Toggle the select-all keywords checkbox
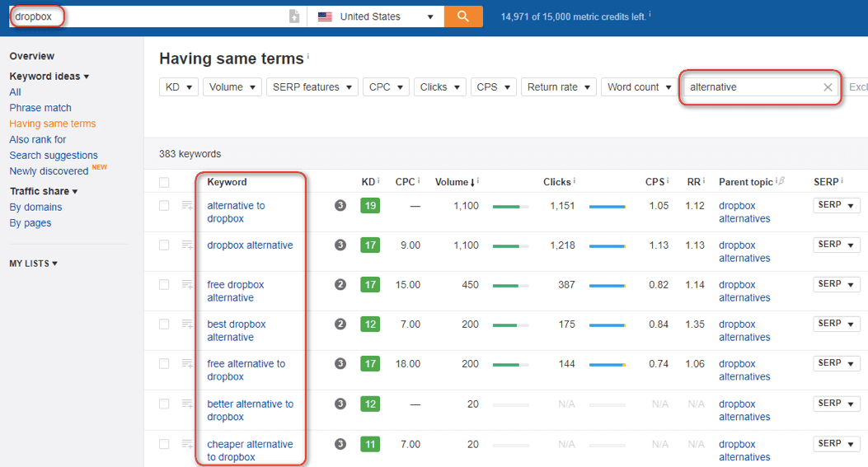 [x=164, y=183]
